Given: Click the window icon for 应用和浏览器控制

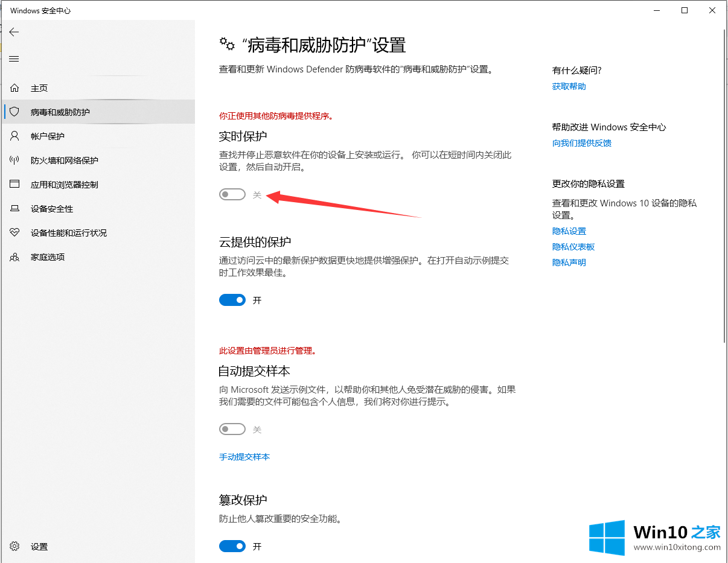Looking at the screenshot, I should [15, 185].
